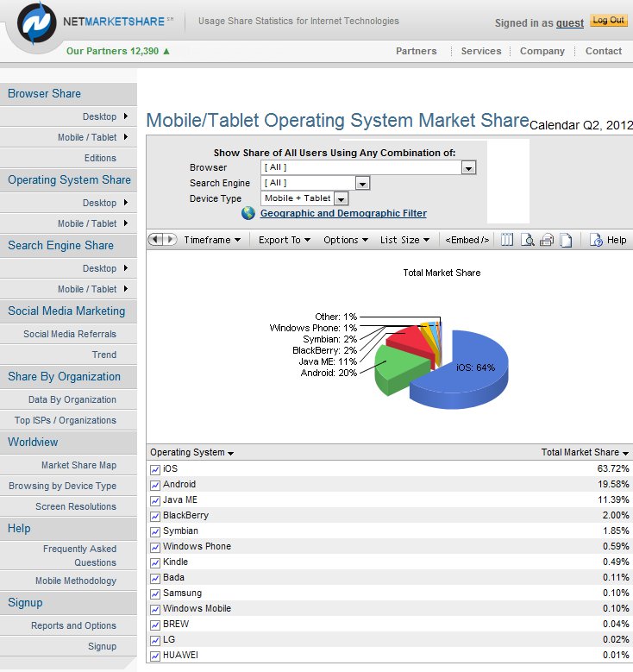Open Browsing by Device Type link
633x672 pixels.
(63, 486)
